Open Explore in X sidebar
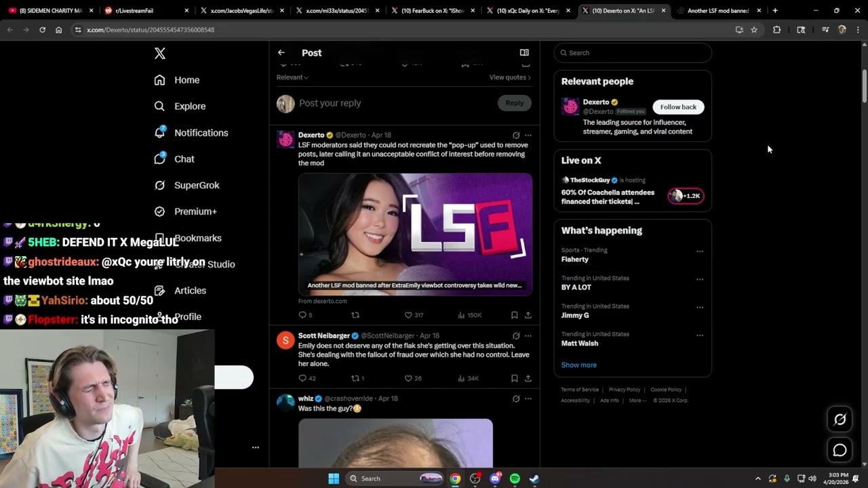 (x=180, y=106)
